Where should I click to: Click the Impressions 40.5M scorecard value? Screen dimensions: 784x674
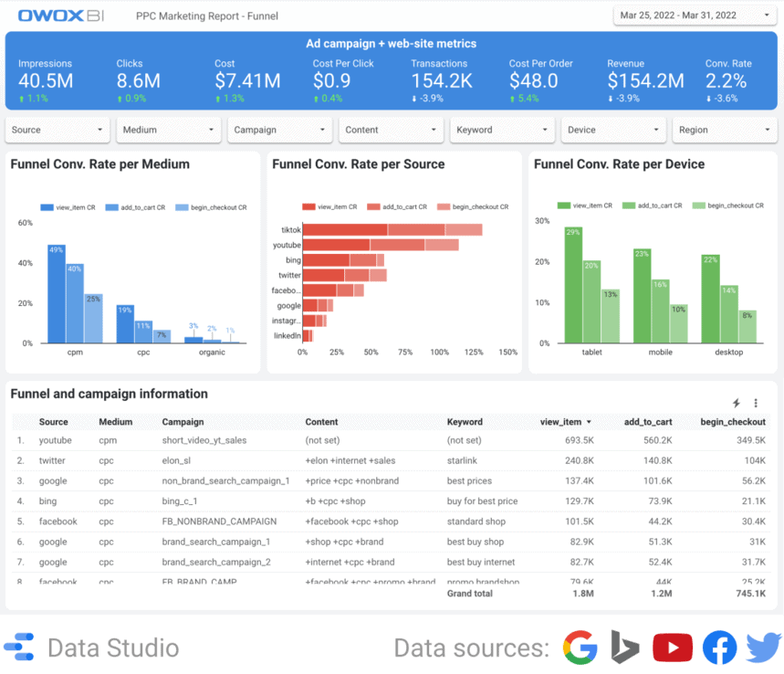46,81
